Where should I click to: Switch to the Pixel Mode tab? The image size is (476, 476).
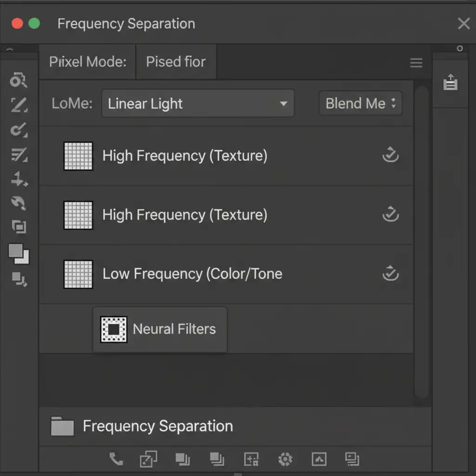coord(88,62)
